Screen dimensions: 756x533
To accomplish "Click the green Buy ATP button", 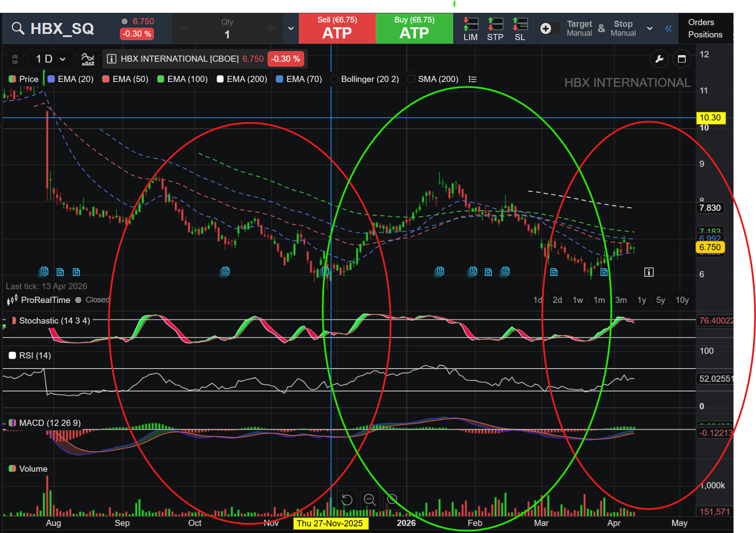I will coord(414,28).
